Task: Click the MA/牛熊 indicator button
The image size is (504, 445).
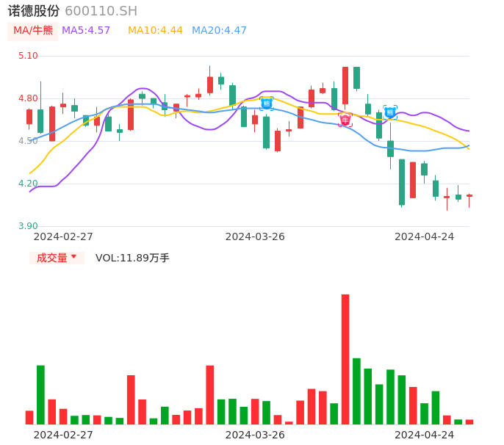Action: (x=33, y=31)
